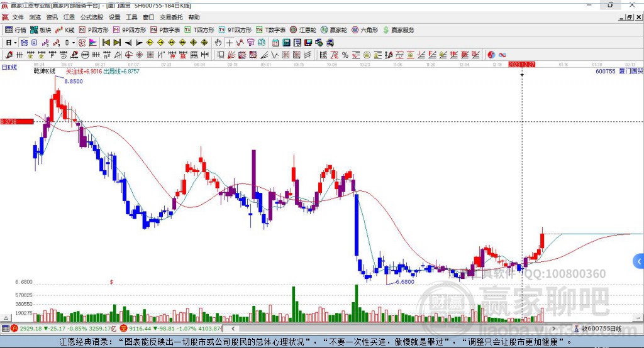Click the red-blue yin-yang icon
644x348 pixels.
(491, 55)
